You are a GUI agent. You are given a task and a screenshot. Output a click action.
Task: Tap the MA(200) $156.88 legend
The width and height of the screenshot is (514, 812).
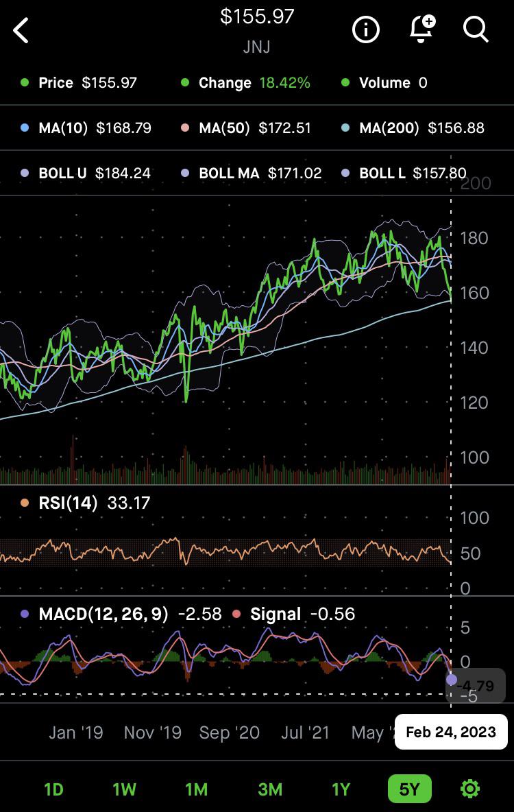click(x=413, y=128)
